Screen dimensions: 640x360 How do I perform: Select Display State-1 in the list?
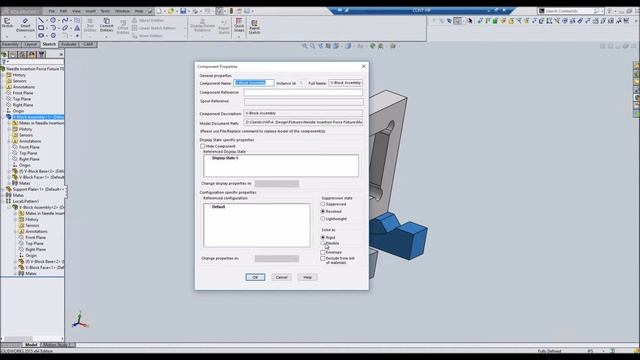click(x=225, y=158)
